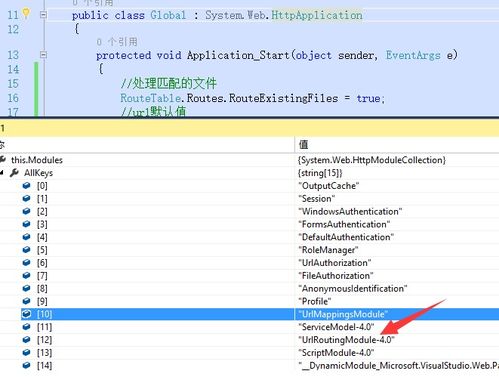Image resolution: width=499 pixels, height=377 pixels.
Task: Collapse the AllKeys tree node
Action: click(x=2, y=173)
